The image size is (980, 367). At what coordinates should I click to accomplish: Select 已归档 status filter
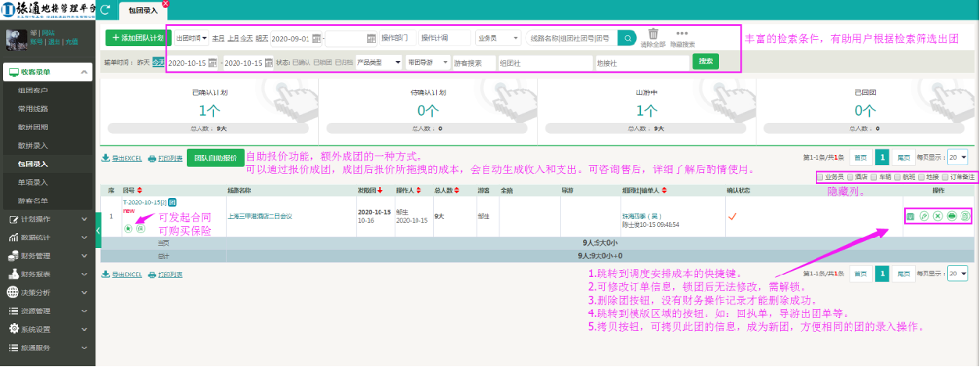[344, 62]
